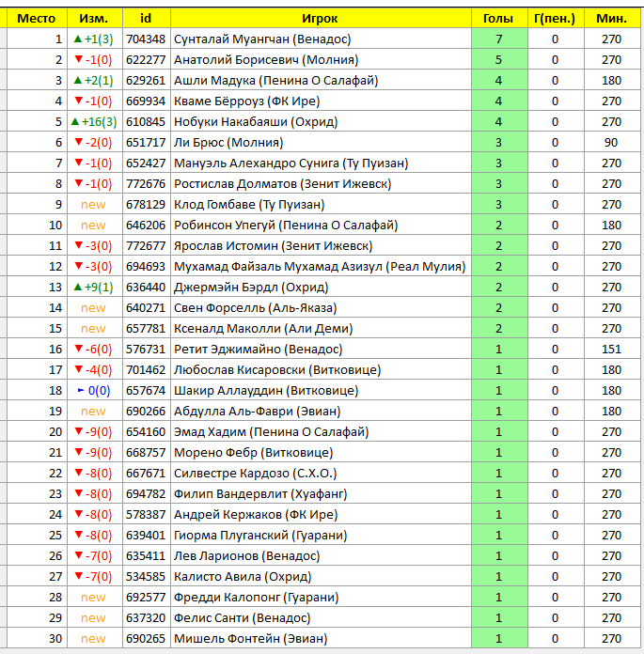Click the blue "0(0)" change cell
The width and height of the screenshot is (644, 654).
[x=94, y=390]
